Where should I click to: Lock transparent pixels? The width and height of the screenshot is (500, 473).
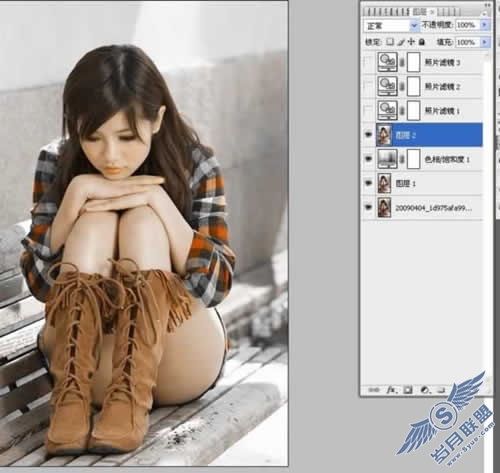390,42
